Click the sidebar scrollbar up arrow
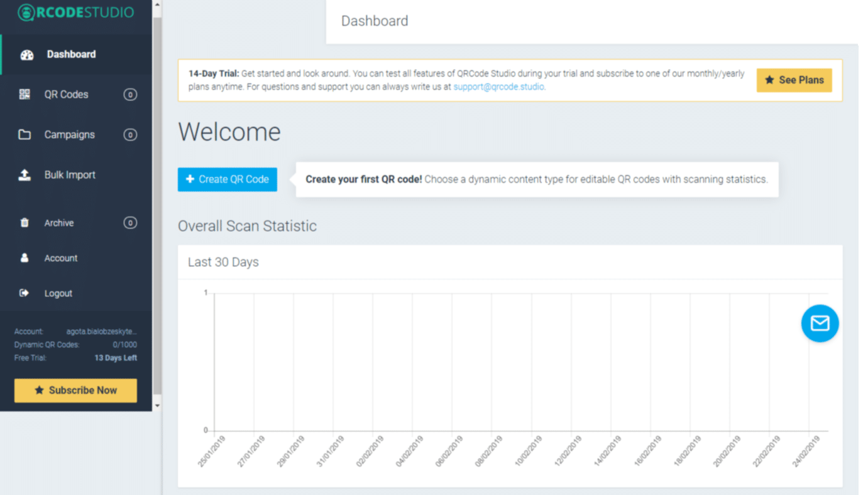 coord(157,4)
